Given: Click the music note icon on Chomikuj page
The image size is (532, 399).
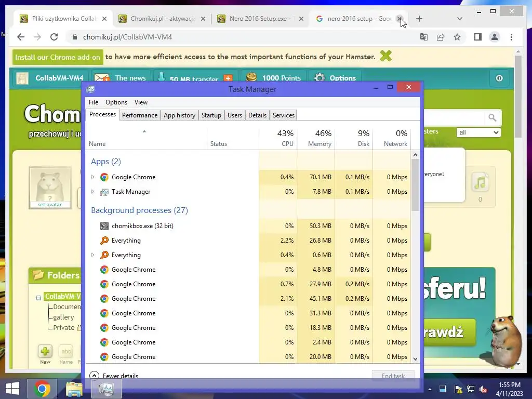Looking at the screenshot, I should click(x=480, y=182).
